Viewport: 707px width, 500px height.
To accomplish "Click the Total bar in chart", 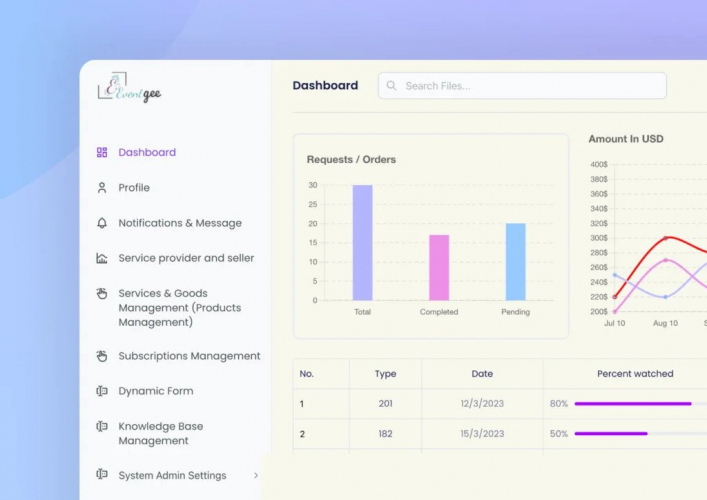I will click(x=363, y=243).
